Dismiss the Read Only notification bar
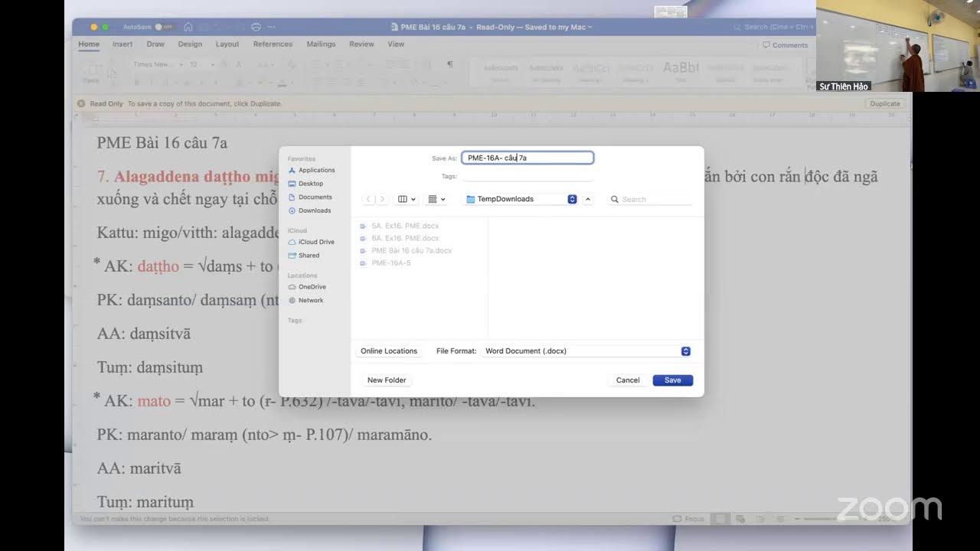The height and width of the screenshot is (551, 980). click(81, 103)
